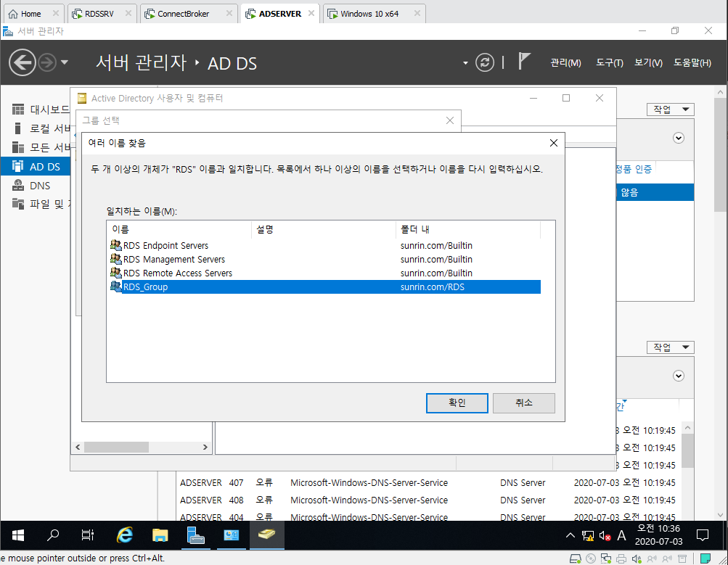Image resolution: width=728 pixels, height=565 pixels.
Task: Open the 보기(V) menu
Action: (x=648, y=62)
